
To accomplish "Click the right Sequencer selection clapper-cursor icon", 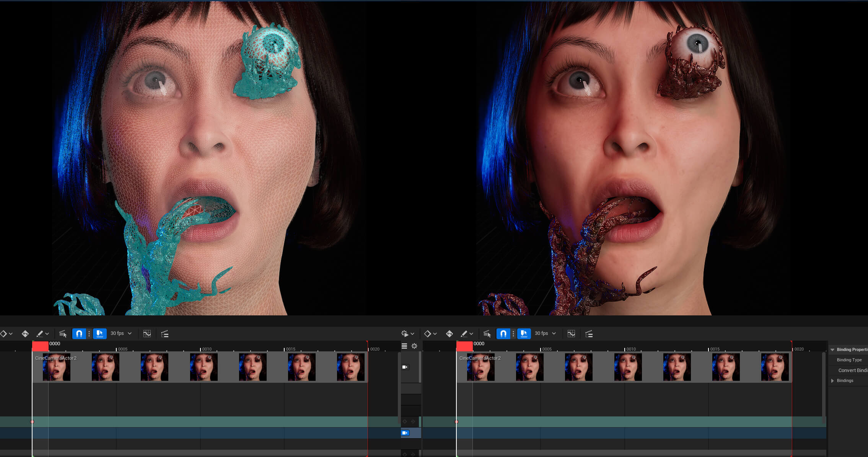I will click(487, 334).
